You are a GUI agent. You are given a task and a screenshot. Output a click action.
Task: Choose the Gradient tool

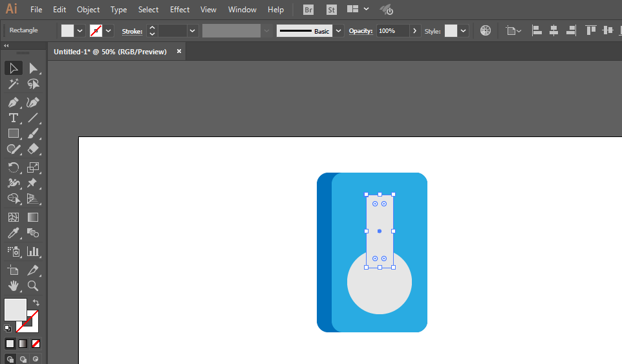tap(33, 217)
